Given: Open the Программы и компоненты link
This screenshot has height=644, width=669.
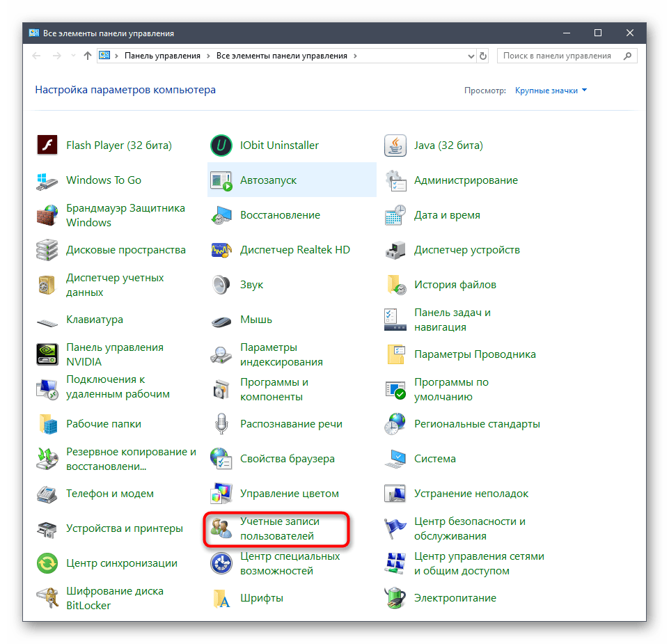Looking at the screenshot, I should click(x=274, y=389).
